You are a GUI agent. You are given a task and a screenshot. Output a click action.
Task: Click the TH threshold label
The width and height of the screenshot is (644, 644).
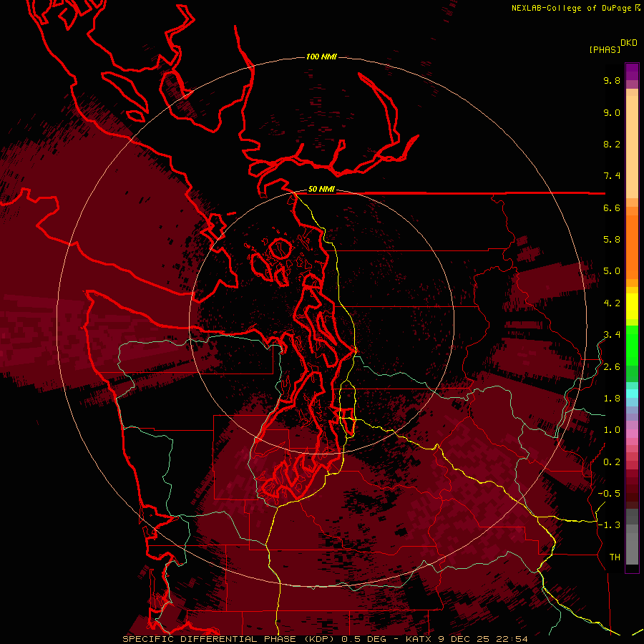coord(615,557)
